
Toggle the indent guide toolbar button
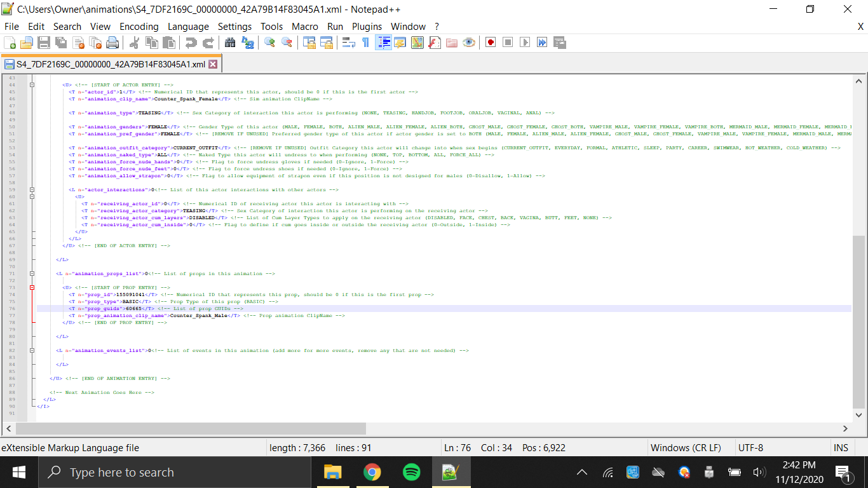pos(383,43)
